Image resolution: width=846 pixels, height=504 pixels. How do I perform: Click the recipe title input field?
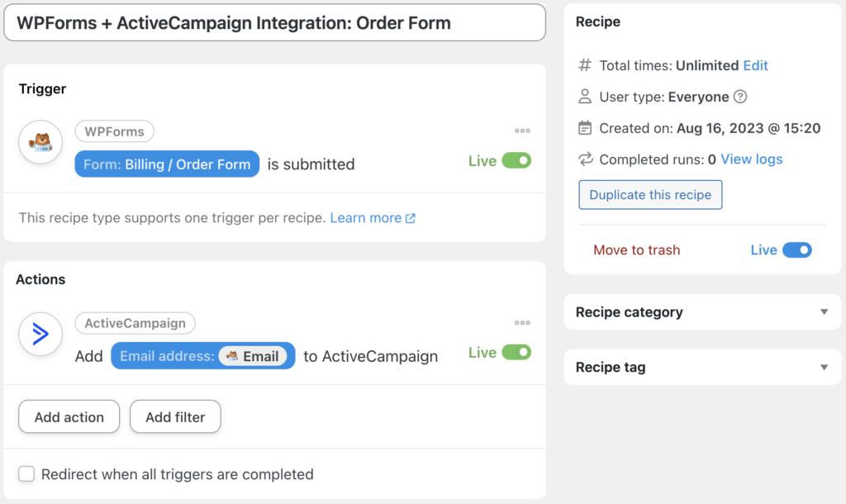[x=274, y=22]
